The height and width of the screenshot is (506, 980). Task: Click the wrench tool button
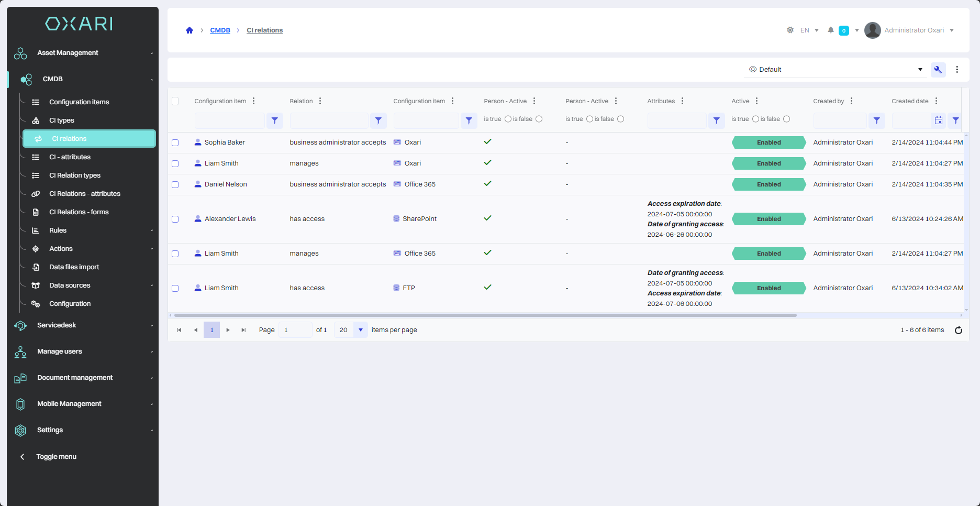click(938, 70)
